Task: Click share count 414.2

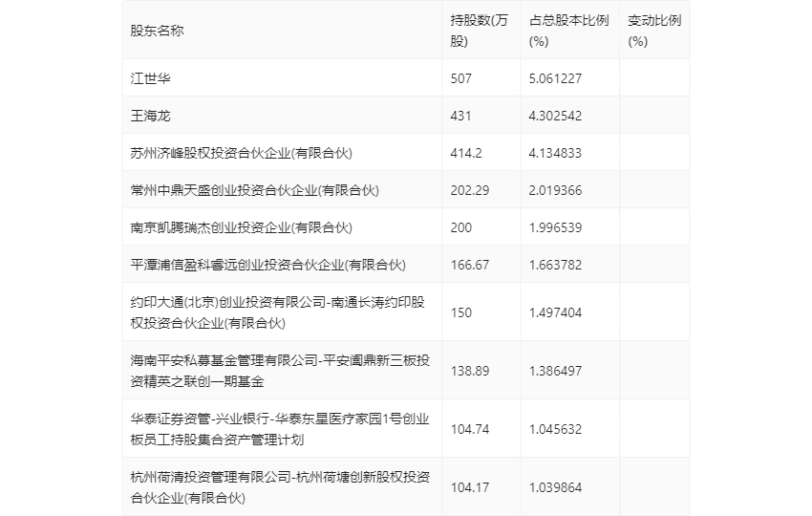Action: tap(466, 153)
